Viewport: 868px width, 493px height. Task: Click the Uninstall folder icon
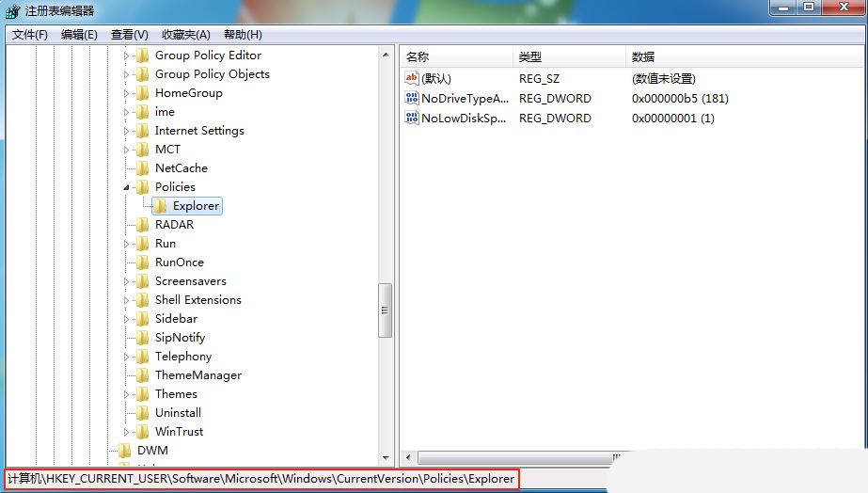click(x=142, y=413)
